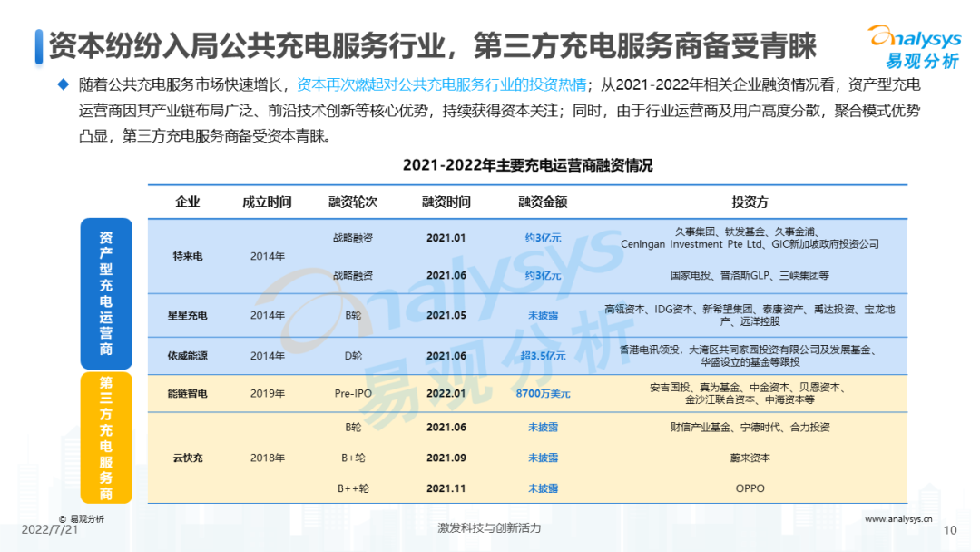Click the 2019年 founding year cell
This screenshot has width=980, height=552.
(268, 393)
